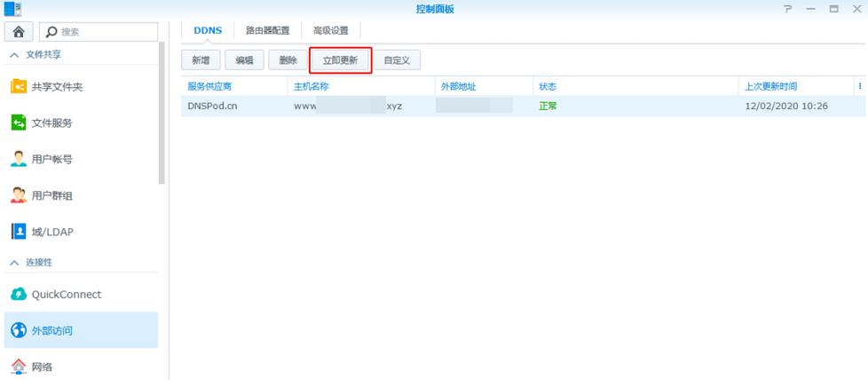Image resolution: width=868 pixels, height=380 pixels.
Task: Switch to the DDNS tab
Action: point(208,31)
